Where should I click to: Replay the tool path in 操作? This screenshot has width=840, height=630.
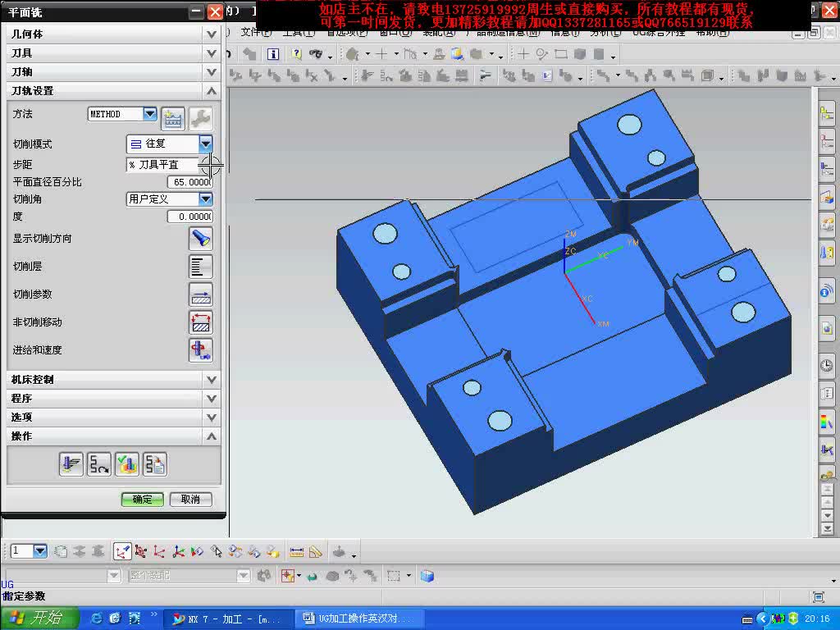99,464
